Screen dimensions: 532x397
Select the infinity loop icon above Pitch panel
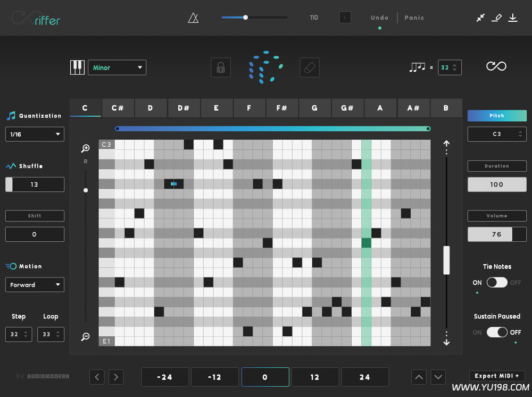pyautogui.click(x=496, y=66)
